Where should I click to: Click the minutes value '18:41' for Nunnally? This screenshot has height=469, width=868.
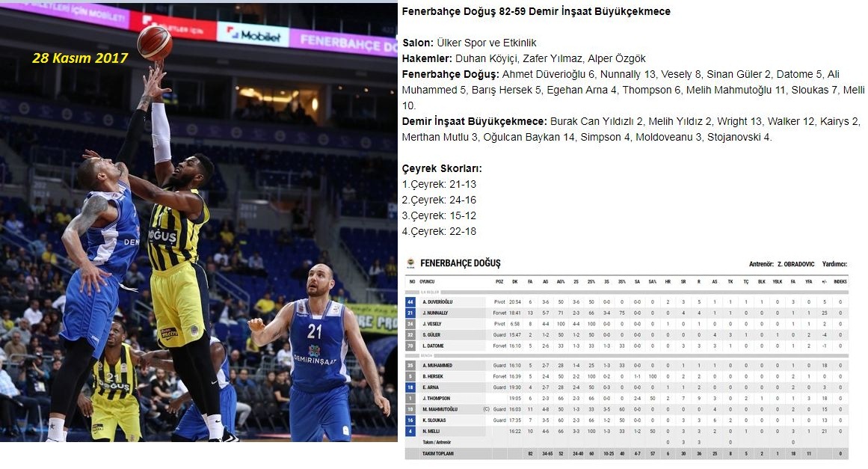click(x=515, y=313)
